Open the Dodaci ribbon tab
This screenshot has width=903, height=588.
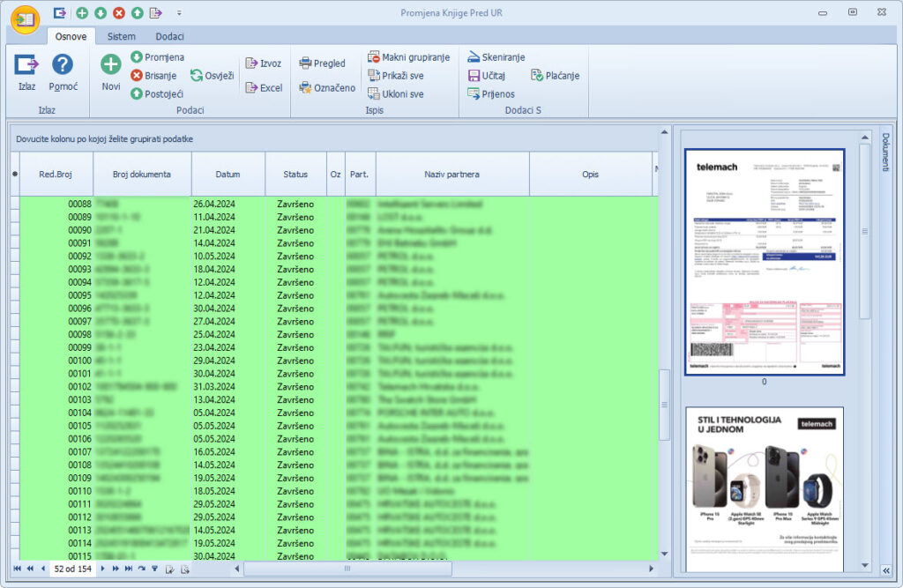tap(170, 36)
